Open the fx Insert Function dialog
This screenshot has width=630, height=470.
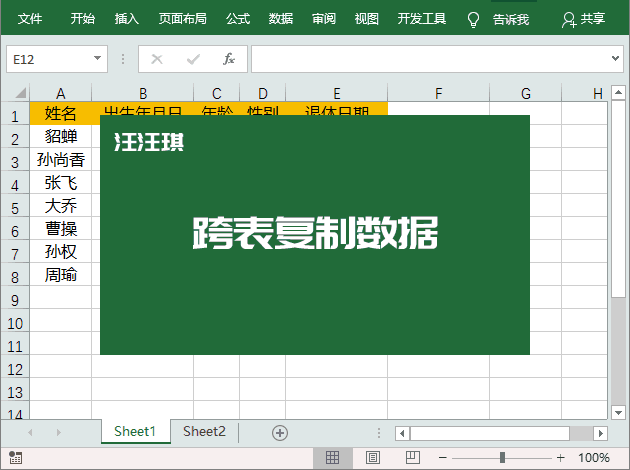pyautogui.click(x=229, y=59)
